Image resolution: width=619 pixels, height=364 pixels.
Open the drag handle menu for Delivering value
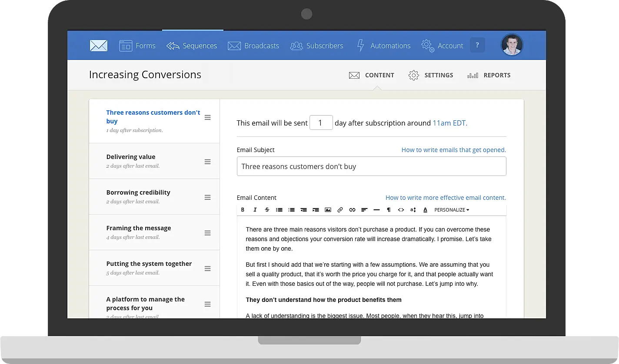tap(207, 161)
